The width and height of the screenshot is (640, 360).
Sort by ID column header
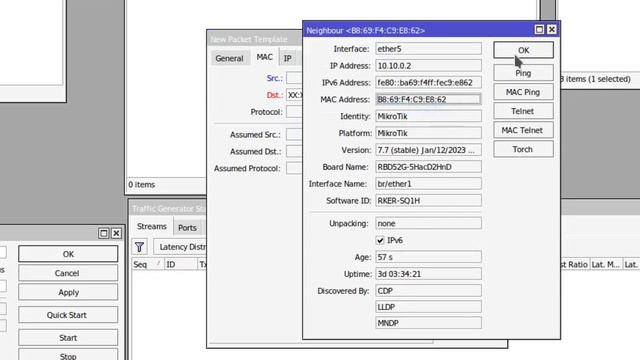(181, 264)
